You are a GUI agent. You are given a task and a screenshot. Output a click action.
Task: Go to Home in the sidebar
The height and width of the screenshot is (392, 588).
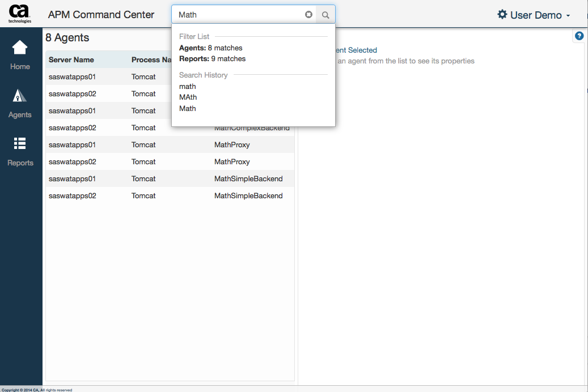20,56
